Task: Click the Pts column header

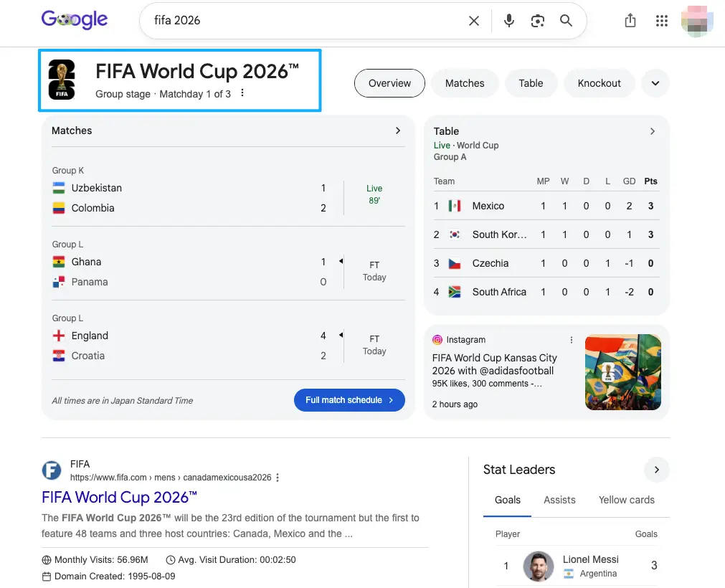Action: coord(650,181)
